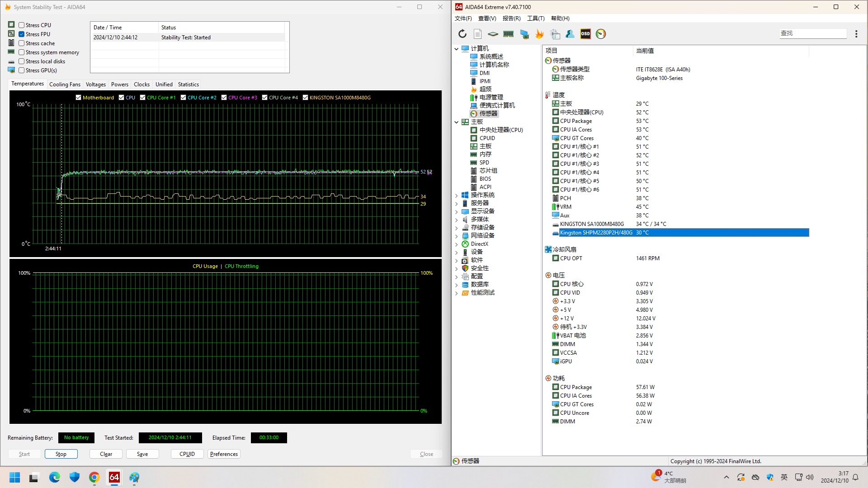Click the blue user silhouette toolbar icon
The image size is (868, 488).
pyautogui.click(x=570, y=34)
